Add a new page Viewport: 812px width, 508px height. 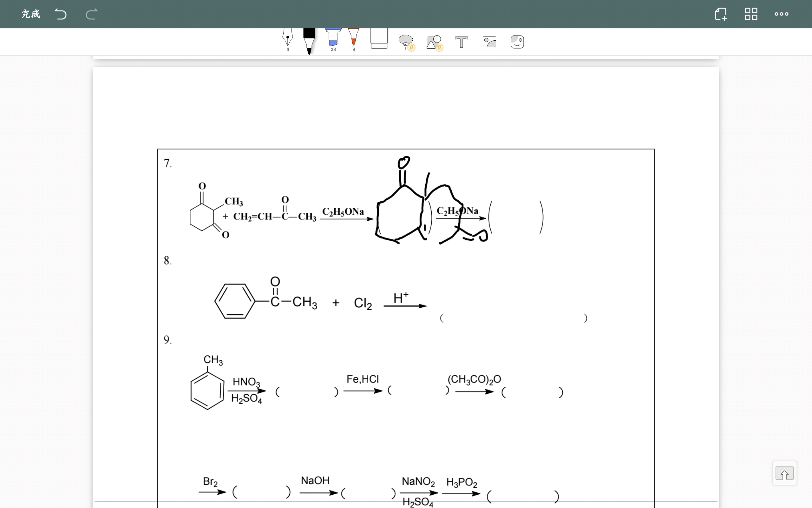(720, 14)
